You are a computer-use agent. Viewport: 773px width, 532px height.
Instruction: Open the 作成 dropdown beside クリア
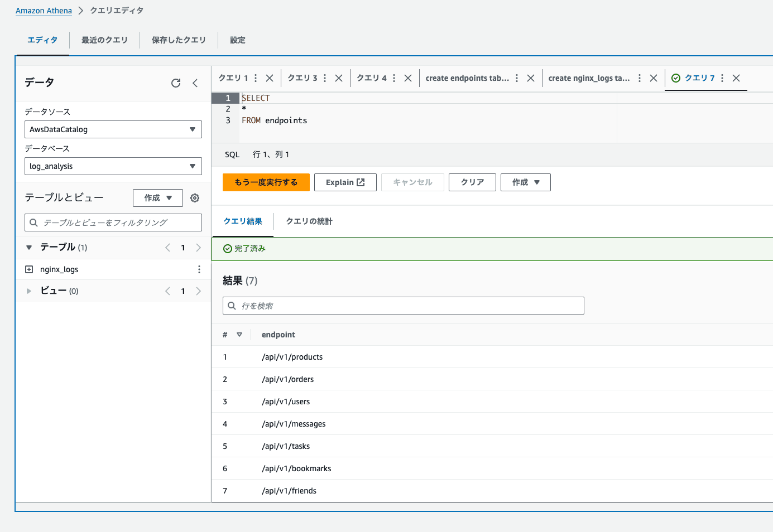tap(525, 182)
